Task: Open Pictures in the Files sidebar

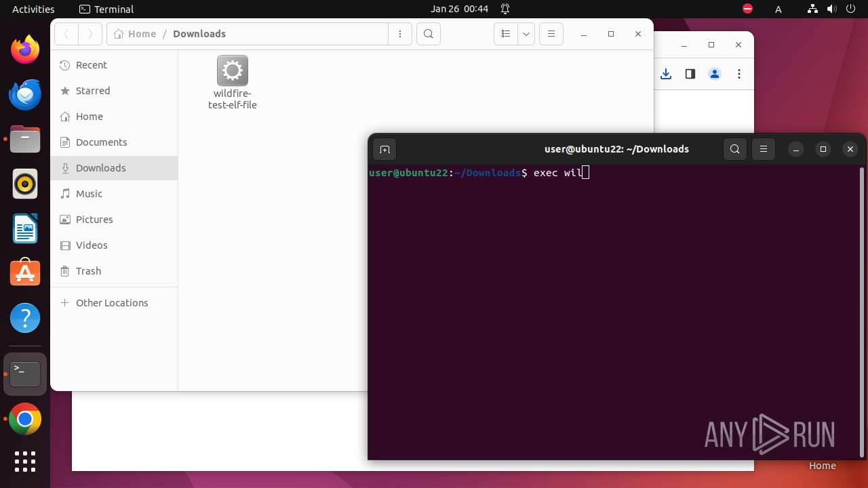Action: pyautogui.click(x=114, y=220)
